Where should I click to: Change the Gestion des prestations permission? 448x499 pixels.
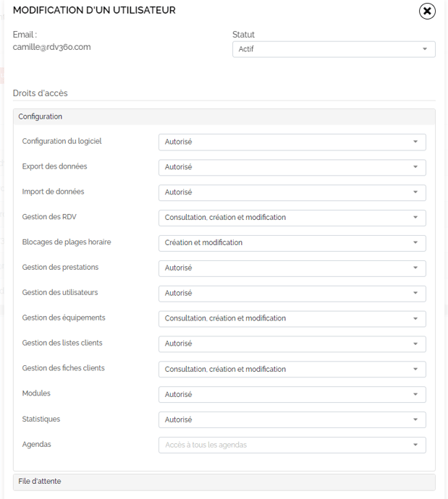click(292, 268)
